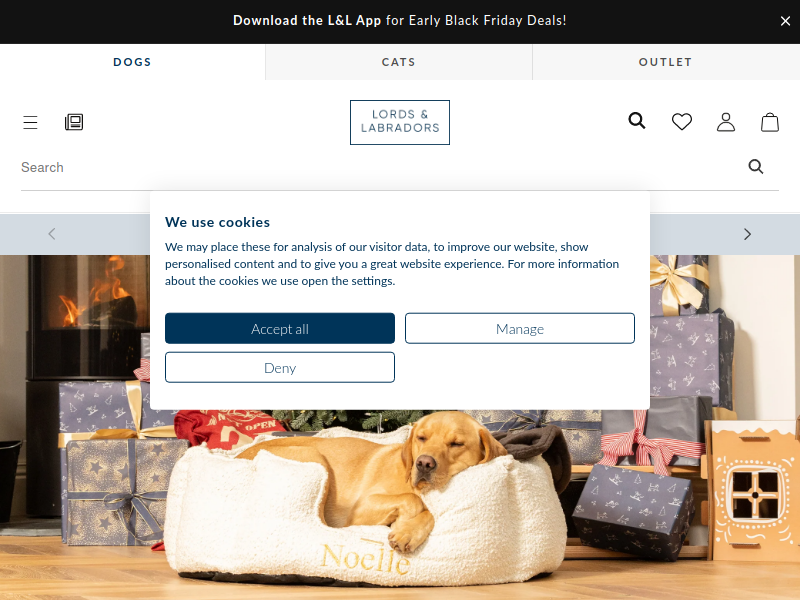Open the account profile icon
The height and width of the screenshot is (600, 800).
726,122
